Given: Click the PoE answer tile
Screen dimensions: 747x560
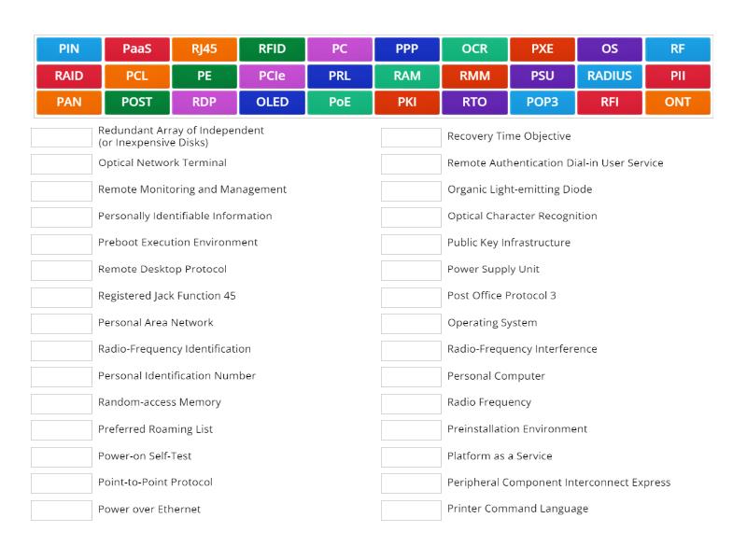Looking at the screenshot, I should pyautogui.click(x=340, y=103).
